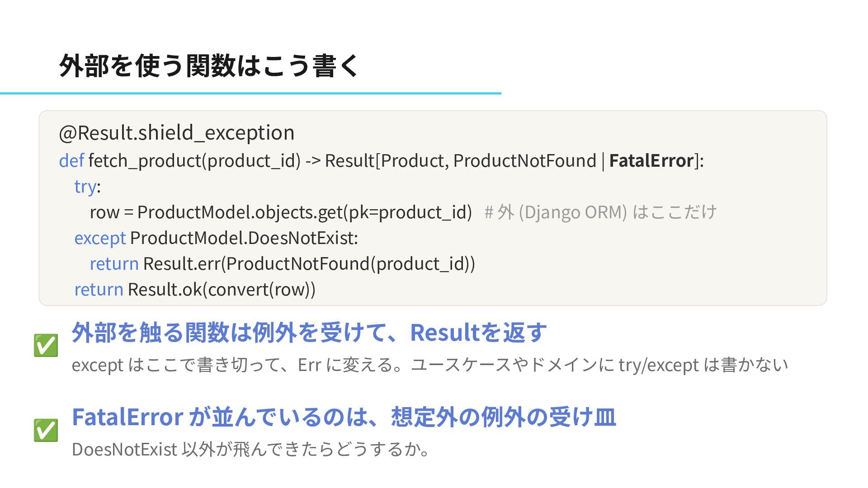Click the heading FatalError が並んでいるのは
The width and height of the screenshot is (868, 488).
click(344, 417)
